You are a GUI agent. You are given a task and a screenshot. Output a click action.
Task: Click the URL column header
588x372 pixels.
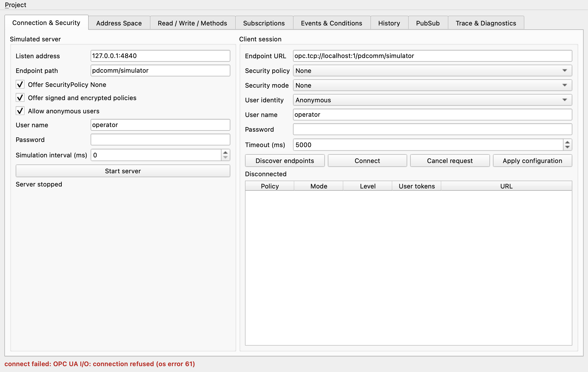click(506, 186)
